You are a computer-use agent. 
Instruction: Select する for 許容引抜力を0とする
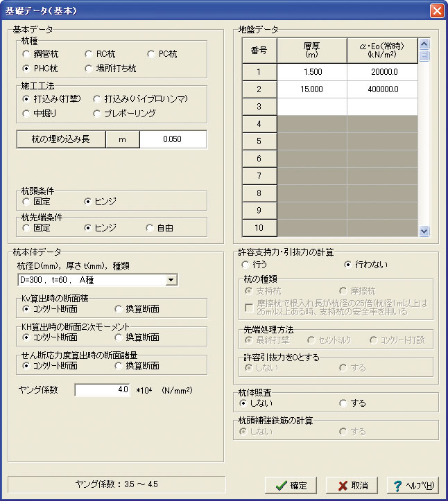click(x=343, y=368)
